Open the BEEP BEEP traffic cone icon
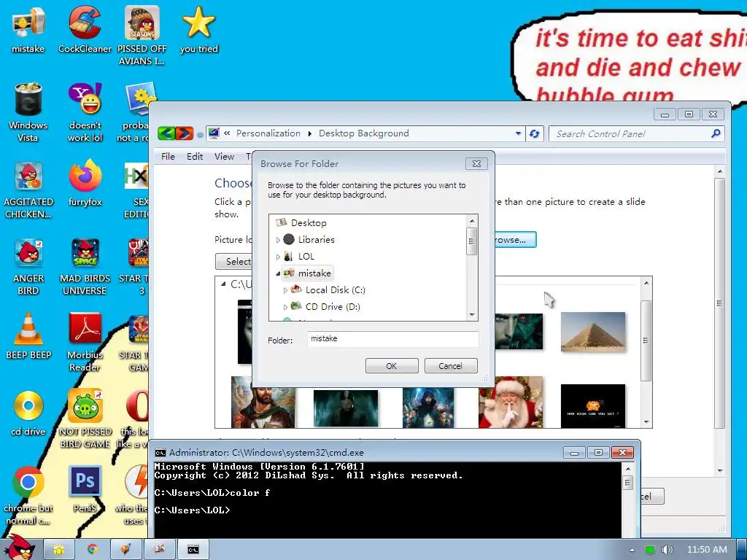The width and height of the screenshot is (747, 560). [28, 335]
